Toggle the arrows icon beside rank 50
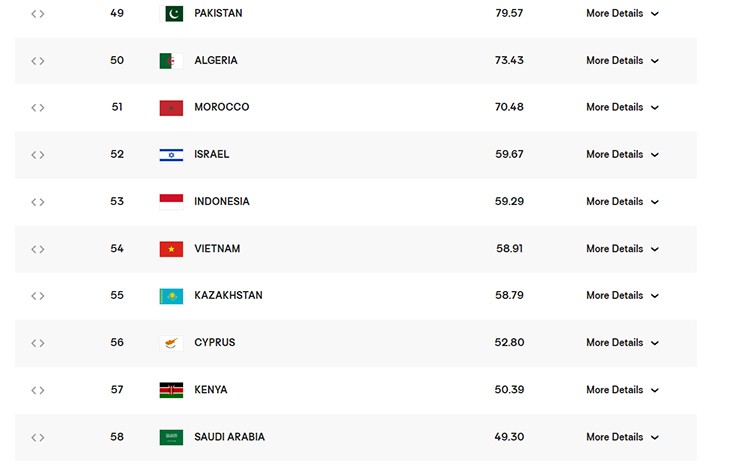 click(38, 61)
